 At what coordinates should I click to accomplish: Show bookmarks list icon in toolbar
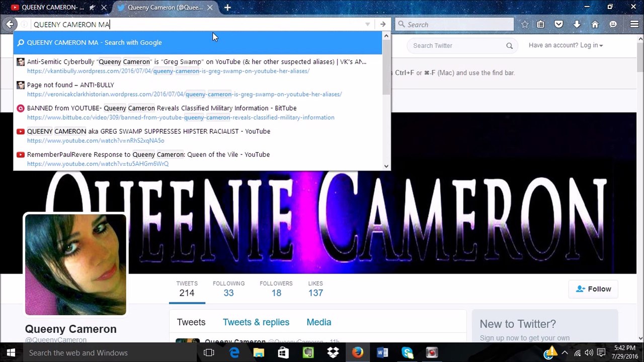tap(541, 24)
